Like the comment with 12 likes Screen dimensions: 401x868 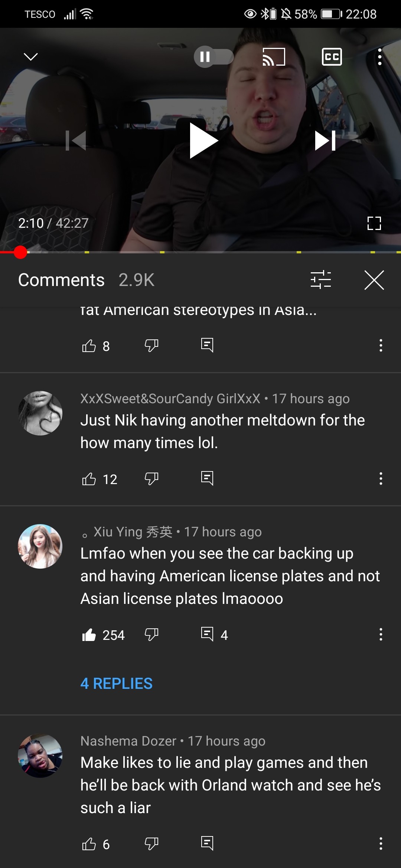89,479
